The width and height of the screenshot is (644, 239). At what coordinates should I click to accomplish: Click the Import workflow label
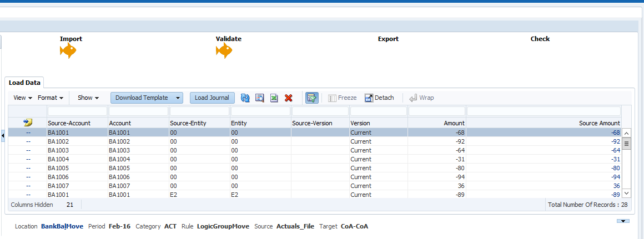click(x=71, y=39)
